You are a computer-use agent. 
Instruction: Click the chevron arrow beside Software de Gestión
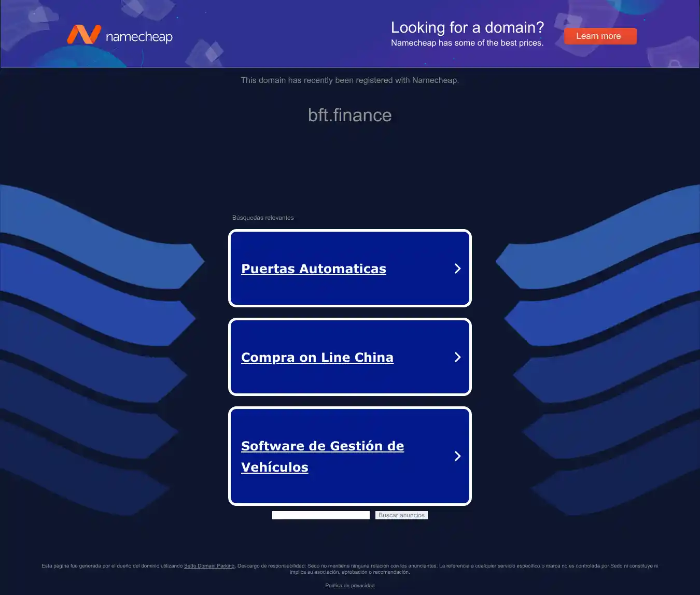click(x=457, y=456)
